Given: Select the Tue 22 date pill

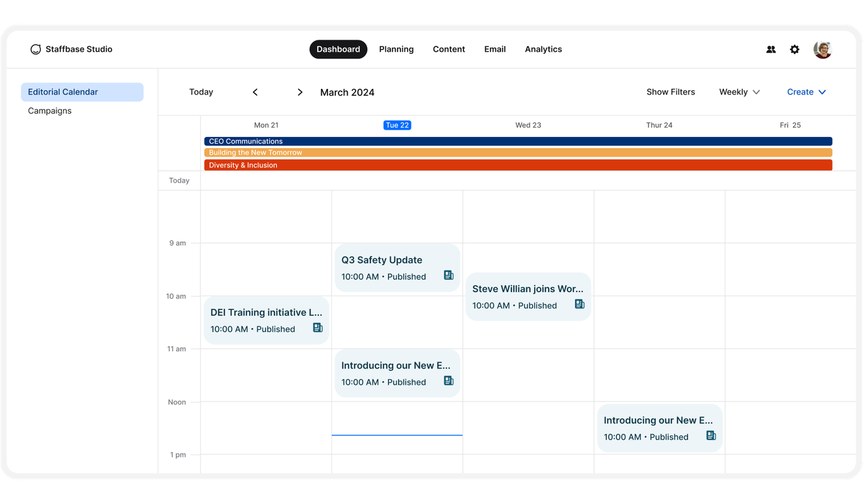Looking at the screenshot, I should pos(397,125).
